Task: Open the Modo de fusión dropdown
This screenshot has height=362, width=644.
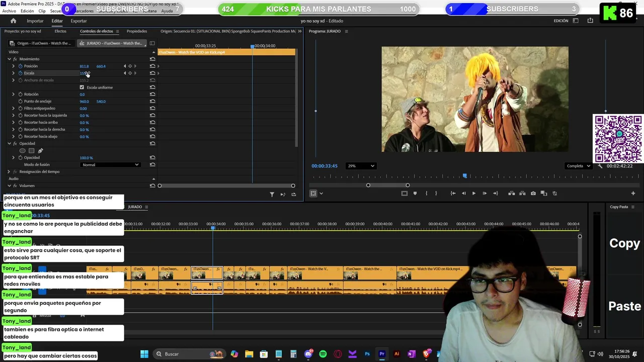Action: [110, 164]
